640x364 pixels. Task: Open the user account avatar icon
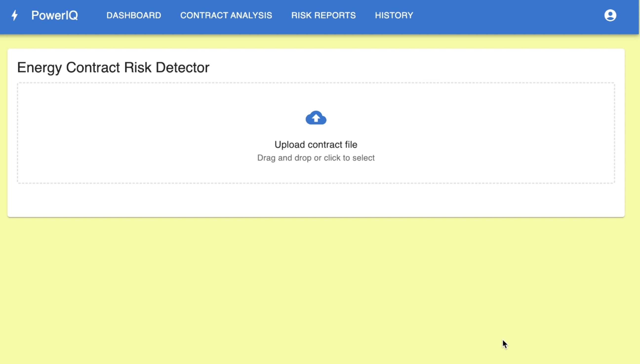coord(610,15)
